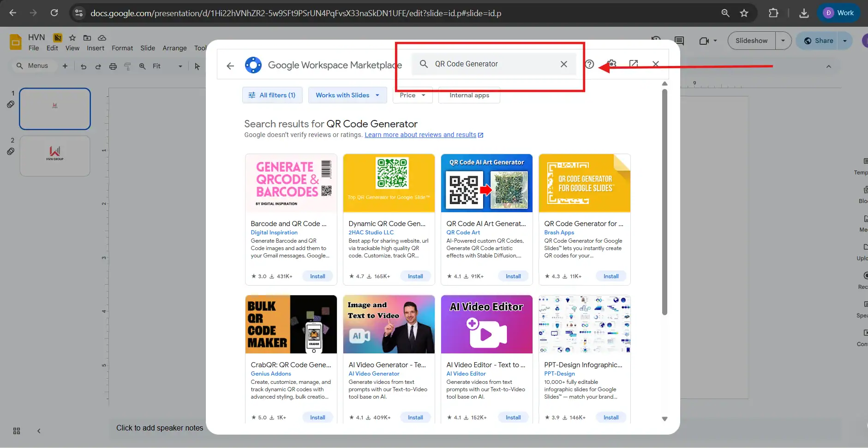This screenshot has width=868, height=448.
Task: Open the Digital Inspiration developer link
Action: (274, 233)
